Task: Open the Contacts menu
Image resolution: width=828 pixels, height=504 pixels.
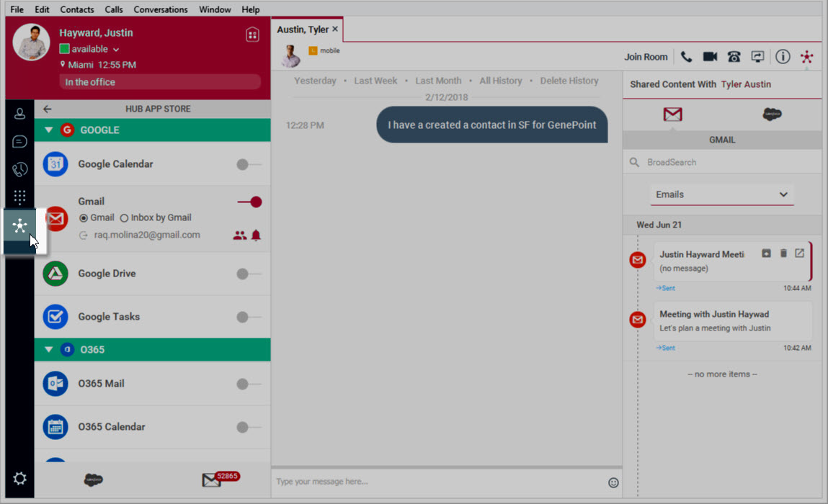Action: 76,9
